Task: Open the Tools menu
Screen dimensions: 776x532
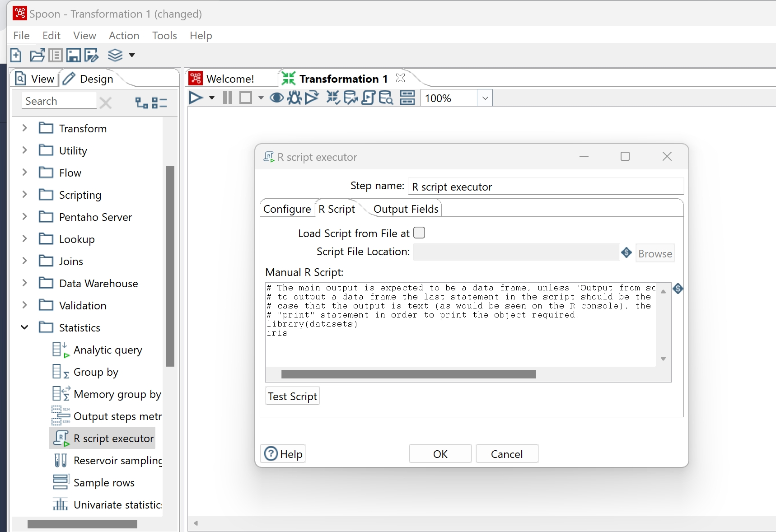Action: [x=164, y=36]
